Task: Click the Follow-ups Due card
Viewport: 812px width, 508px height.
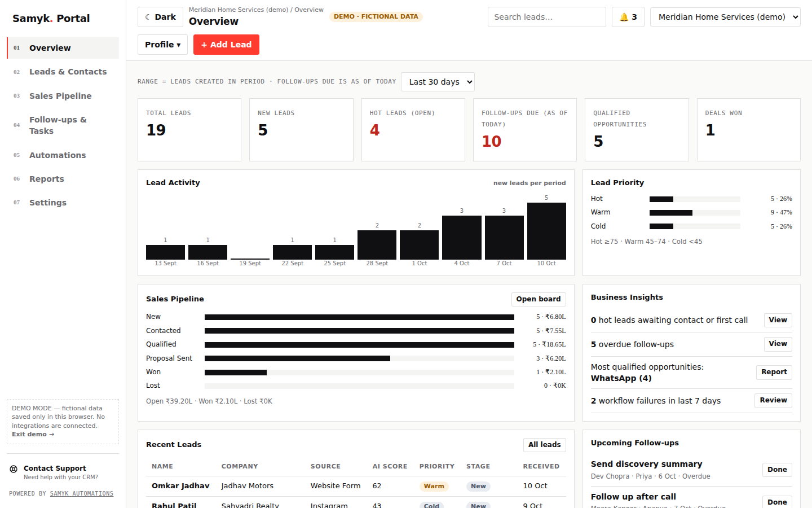Action: [x=525, y=130]
